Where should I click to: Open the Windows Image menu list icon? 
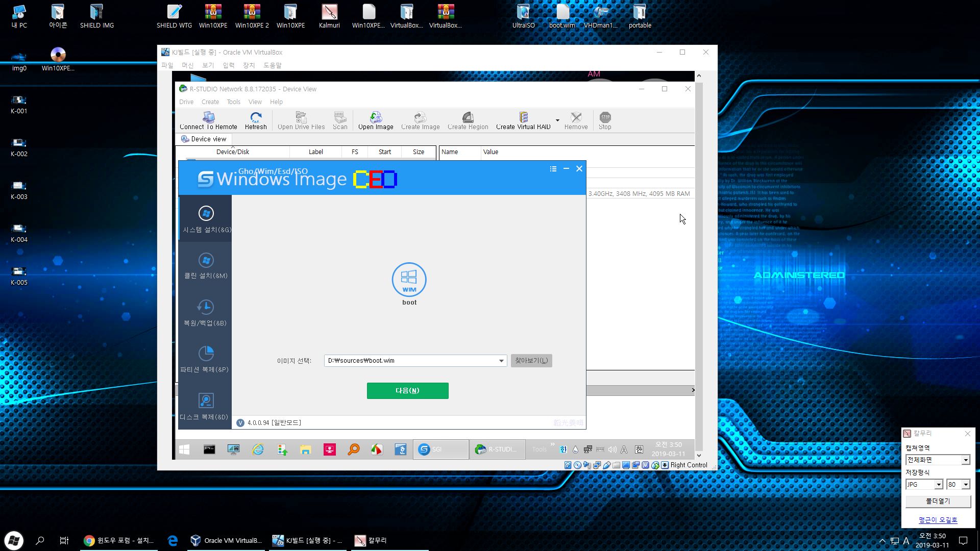(x=553, y=169)
